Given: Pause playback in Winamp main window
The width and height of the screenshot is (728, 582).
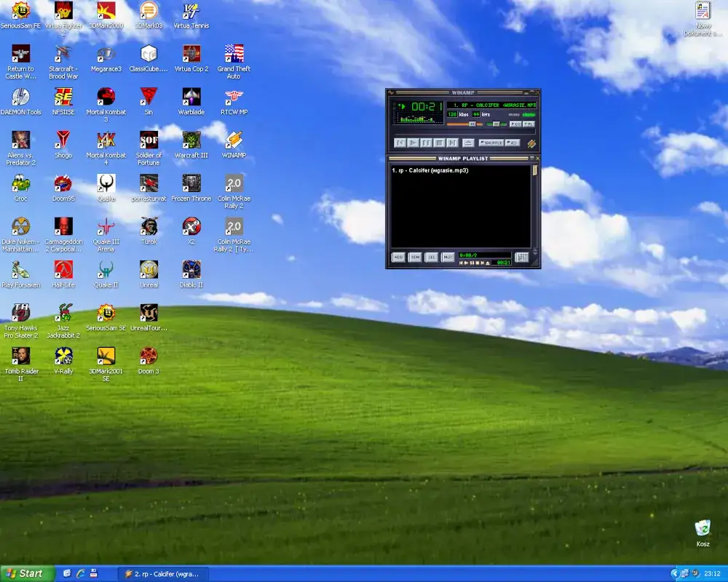Looking at the screenshot, I should [x=426, y=143].
